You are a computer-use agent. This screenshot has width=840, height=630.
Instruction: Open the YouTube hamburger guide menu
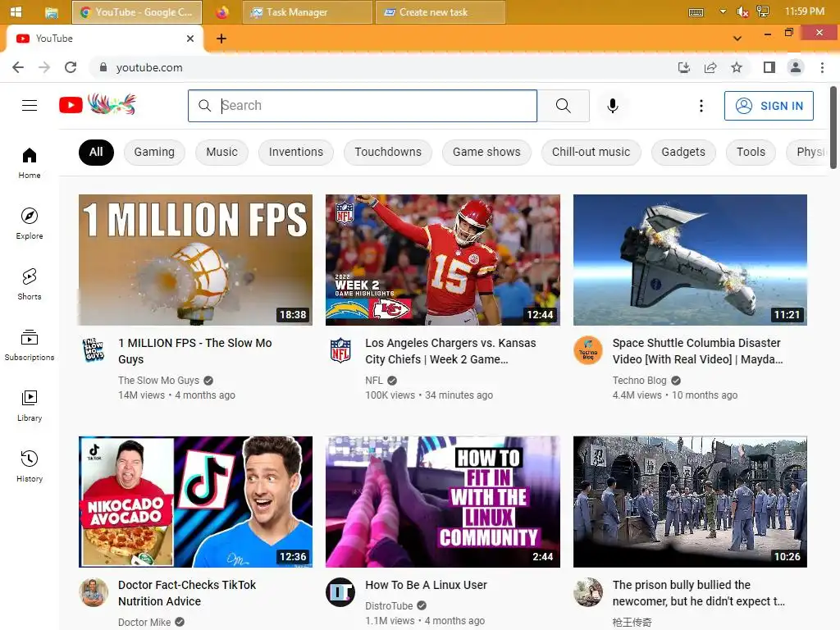tap(30, 106)
